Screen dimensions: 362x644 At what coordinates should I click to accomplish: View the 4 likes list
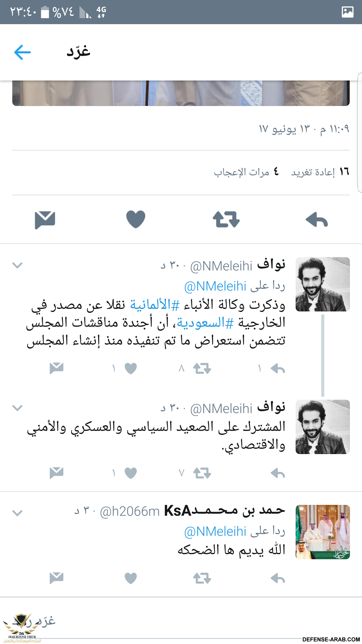(x=246, y=172)
